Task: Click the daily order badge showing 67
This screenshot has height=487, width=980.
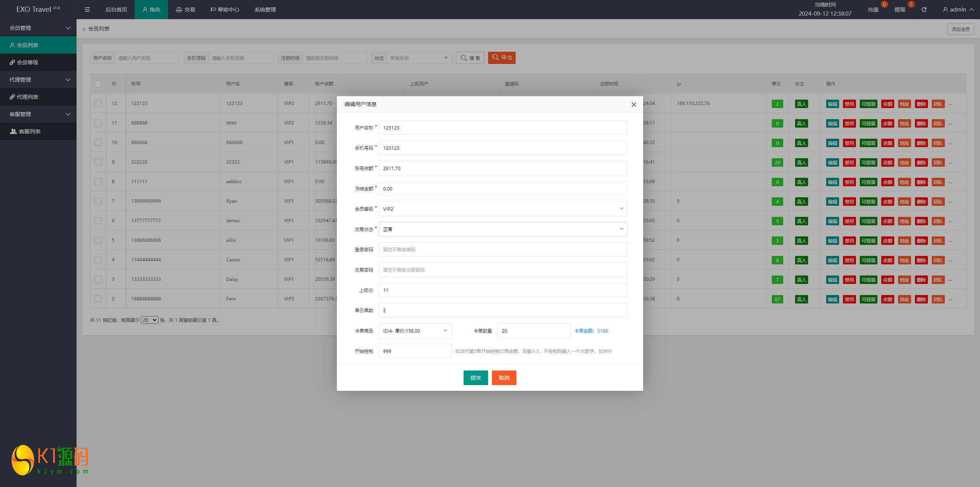Action: (777, 299)
